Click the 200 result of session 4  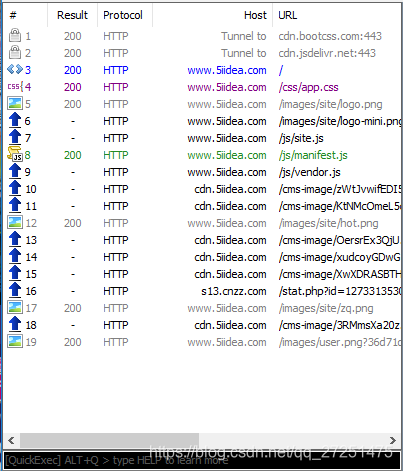[x=73, y=87]
